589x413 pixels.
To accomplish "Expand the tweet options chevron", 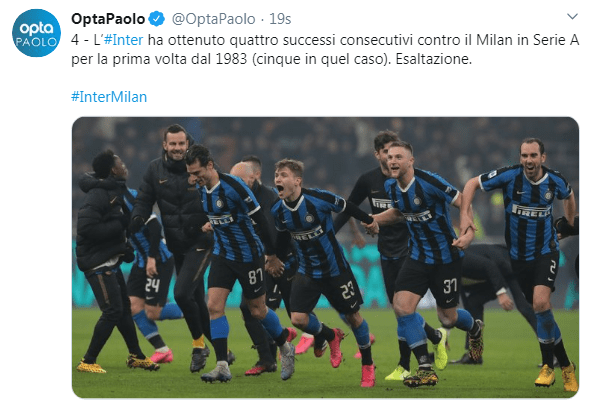I will [572, 16].
